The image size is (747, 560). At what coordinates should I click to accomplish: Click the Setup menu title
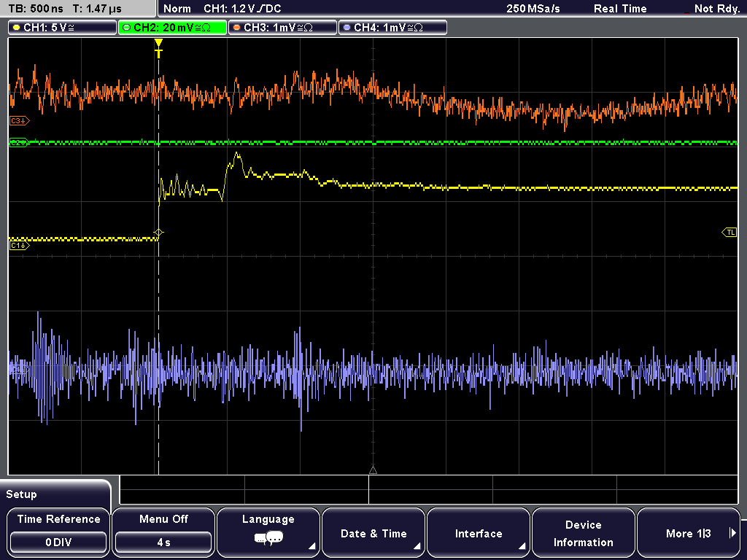[x=21, y=494]
